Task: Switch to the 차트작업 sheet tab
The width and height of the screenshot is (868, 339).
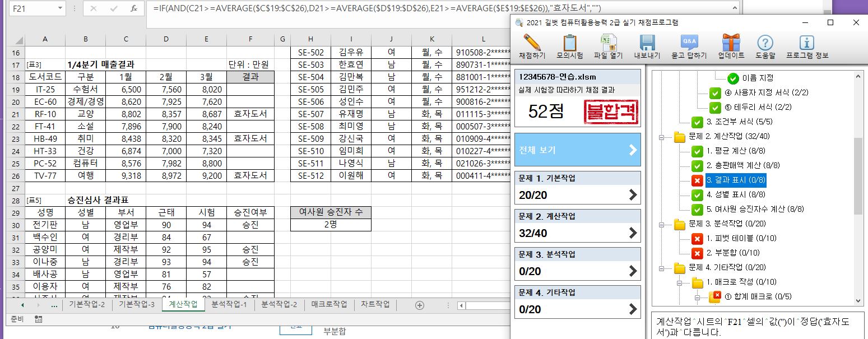Action: pyautogui.click(x=375, y=304)
